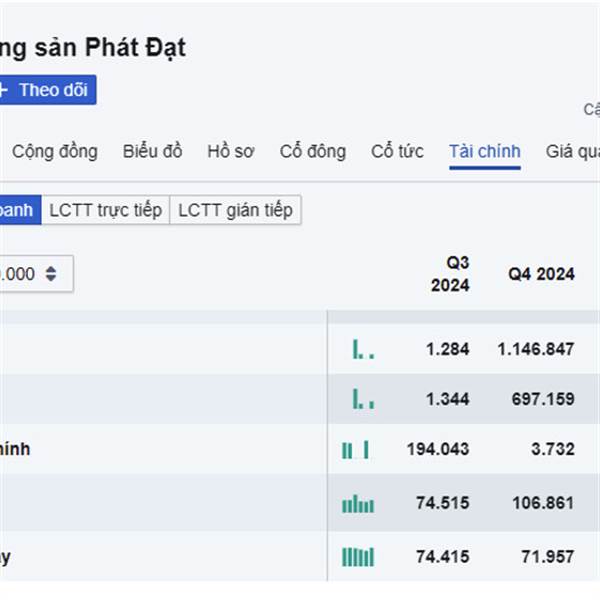Click mini bar chart in 194.043 row
Image resolution: width=600 pixels, height=600 pixels.
[356, 450]
